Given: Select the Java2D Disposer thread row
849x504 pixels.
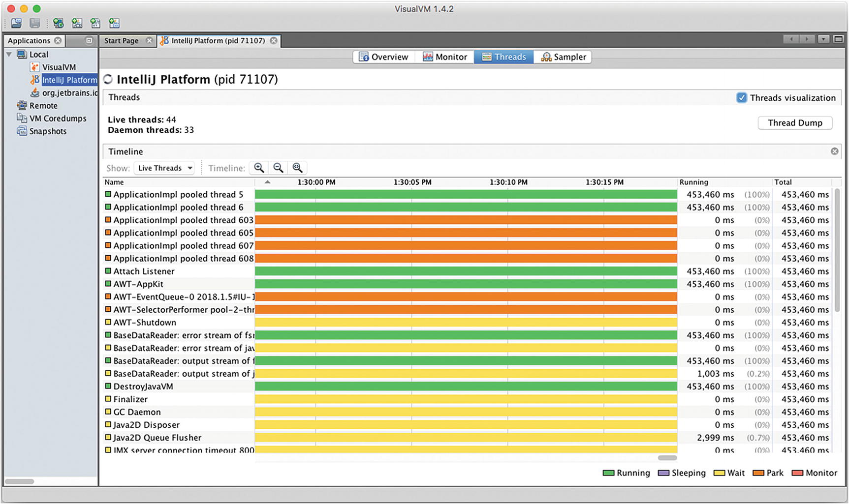Looking at the screenshot, I should (x=468, y=424).
